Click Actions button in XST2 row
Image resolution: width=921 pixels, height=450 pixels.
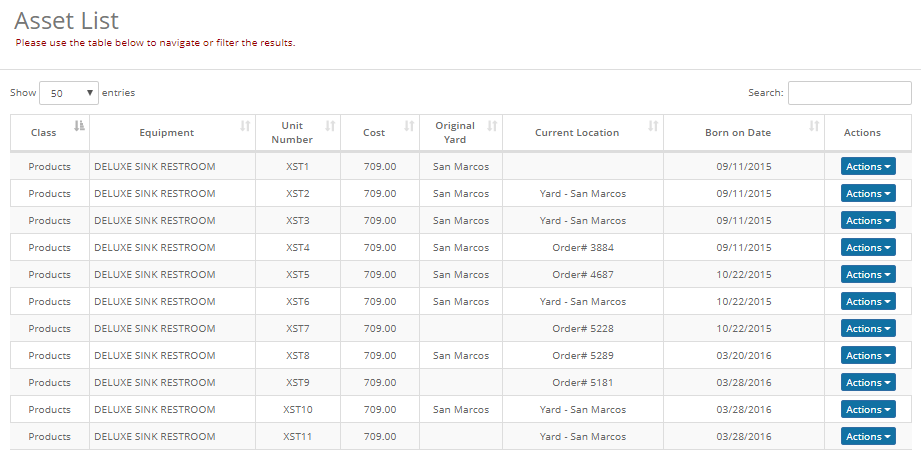pyautogui.click(x=868, y=193)
